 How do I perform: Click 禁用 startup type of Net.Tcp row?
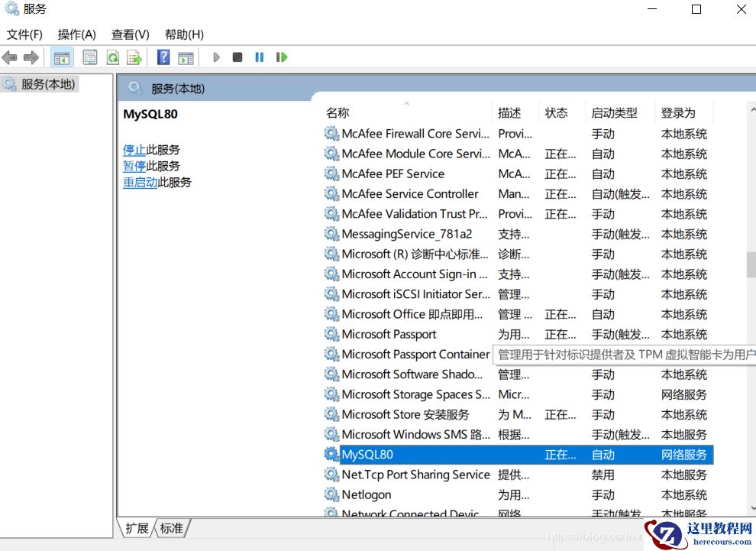click(x=603, y=475)
